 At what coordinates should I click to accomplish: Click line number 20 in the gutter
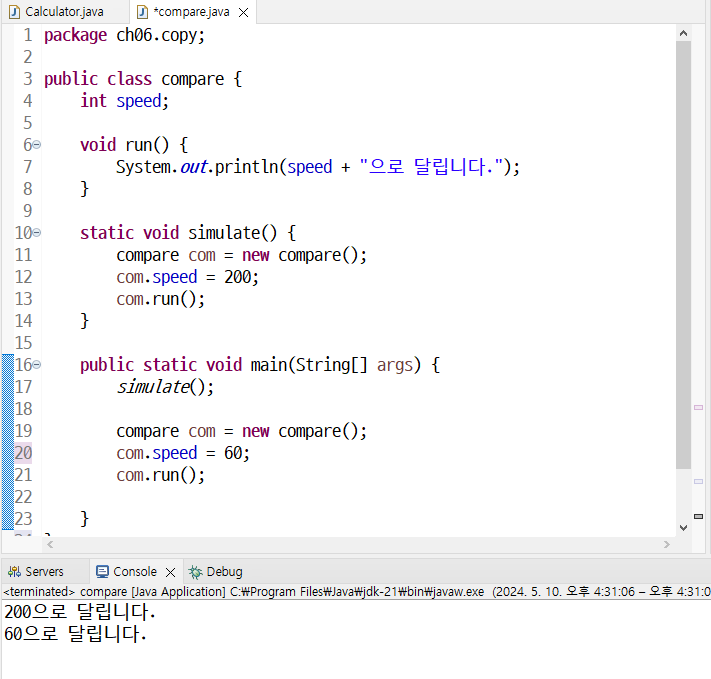pyautogui.click(x=23, y=453)
